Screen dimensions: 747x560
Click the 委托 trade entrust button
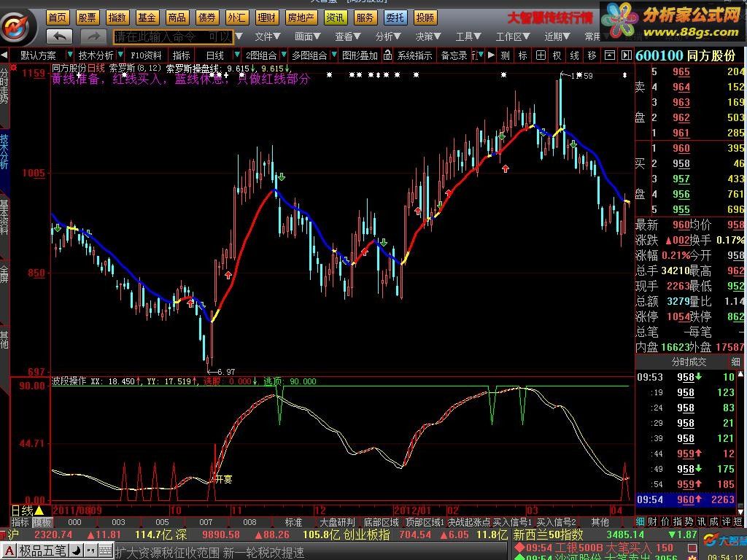395,17
